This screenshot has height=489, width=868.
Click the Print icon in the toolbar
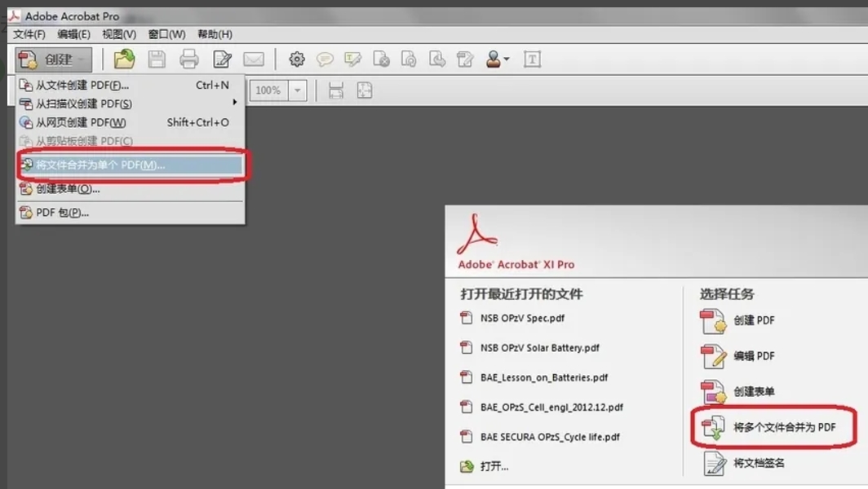coord(188,59)
